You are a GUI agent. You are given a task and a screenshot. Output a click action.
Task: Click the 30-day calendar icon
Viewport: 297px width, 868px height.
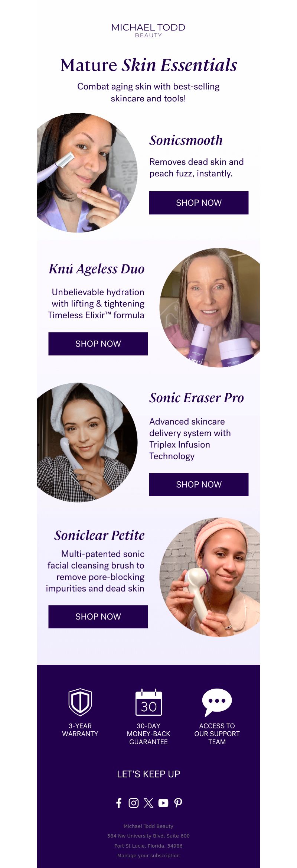(x=148, y=702)
